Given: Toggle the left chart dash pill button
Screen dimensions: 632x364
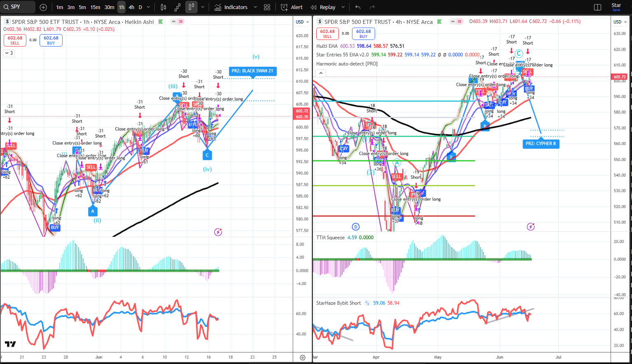Looking at the screenshot, I should click(x=174, y=21).
